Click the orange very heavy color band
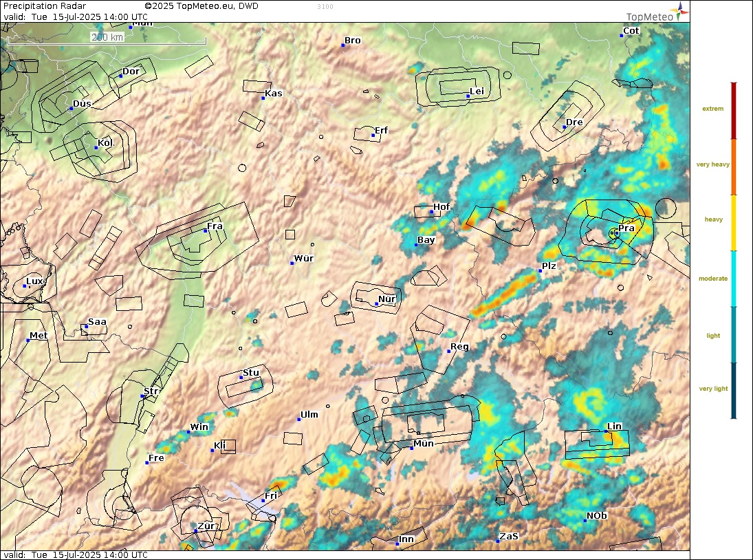 coord(733,167)
